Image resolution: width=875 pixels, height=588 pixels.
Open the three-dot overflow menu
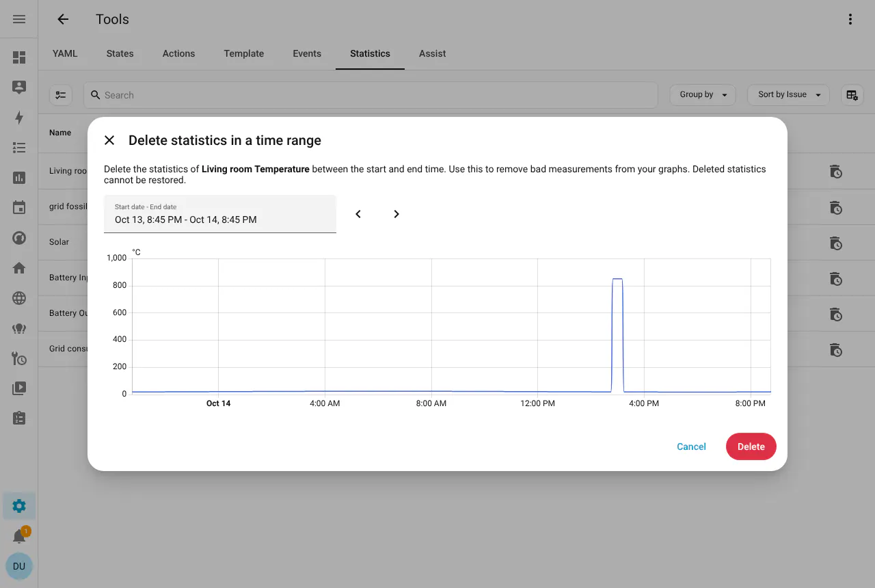850,19
